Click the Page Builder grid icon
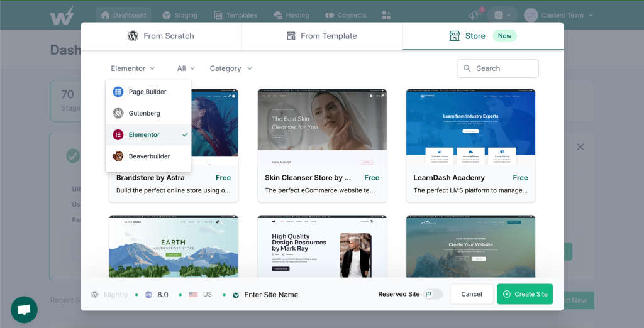Screen dimensions: 644x328 coord(118,92)
